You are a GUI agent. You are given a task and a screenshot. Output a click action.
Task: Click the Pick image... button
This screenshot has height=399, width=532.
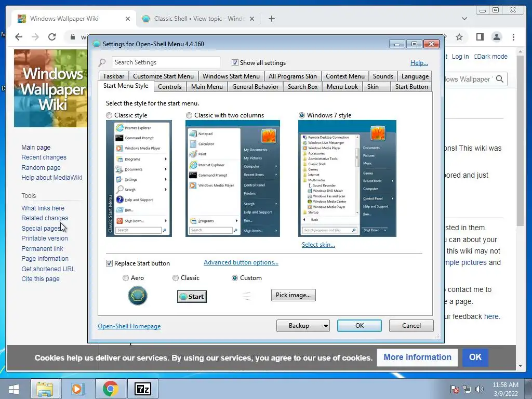pyautogui.click(x=294, y=295)
